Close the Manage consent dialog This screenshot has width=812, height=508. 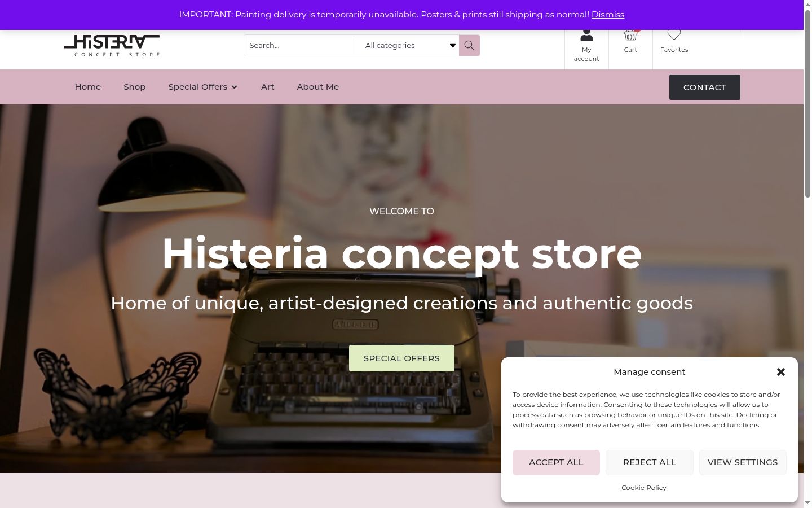coord(781,372)
